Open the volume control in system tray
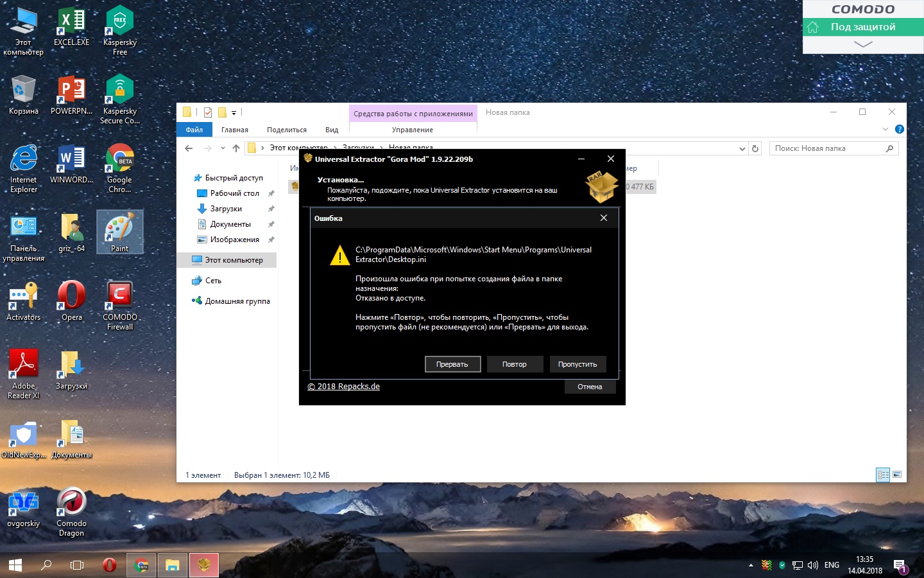The height and width of the screenshot is (578, 924). (x=813, y=565)
